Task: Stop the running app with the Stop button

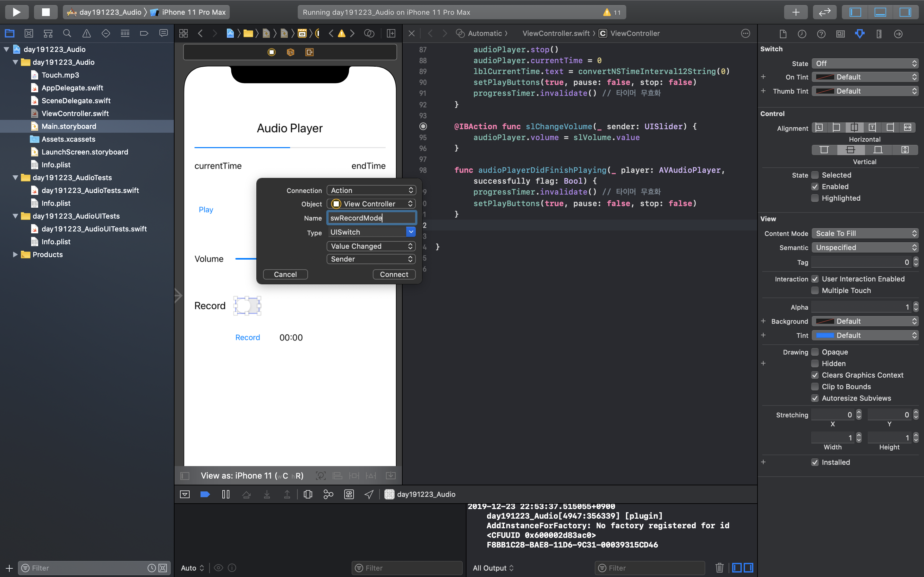Action: coord(46,12)
